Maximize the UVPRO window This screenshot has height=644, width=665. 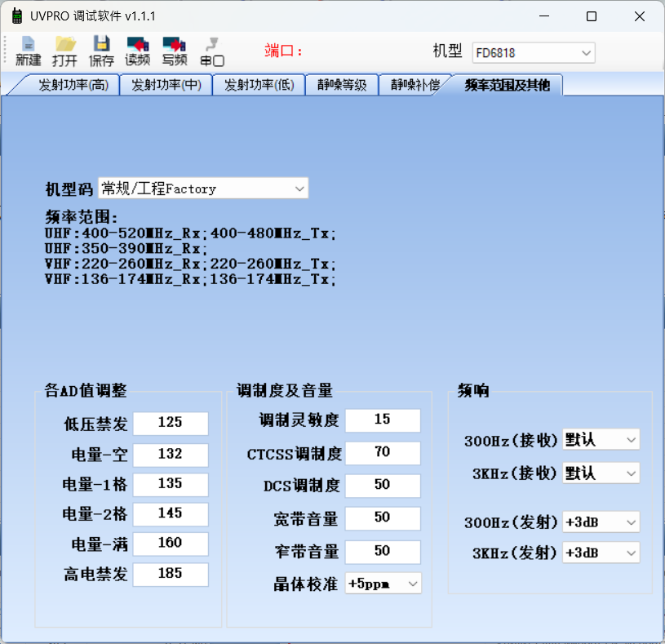592,16
